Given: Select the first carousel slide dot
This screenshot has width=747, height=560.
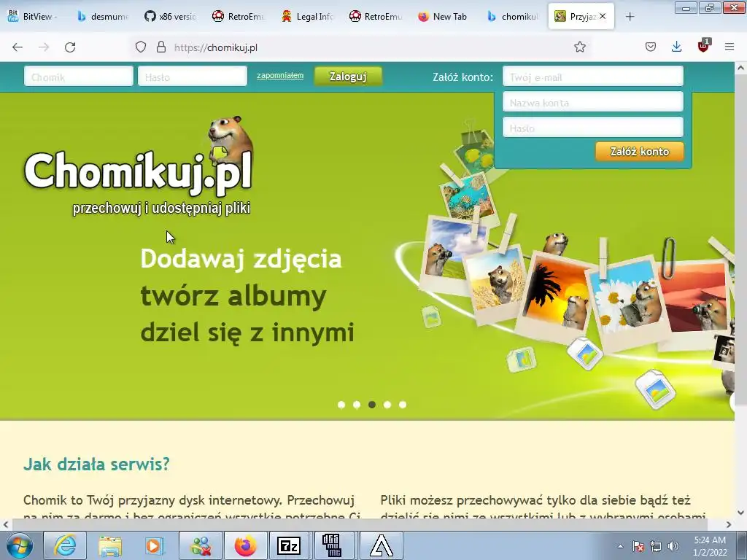Looking at the screenshot, I should (341, 405).
